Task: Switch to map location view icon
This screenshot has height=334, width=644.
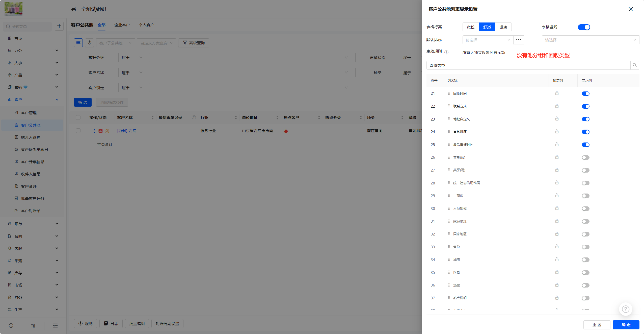Action: click(x=89, y=43)
